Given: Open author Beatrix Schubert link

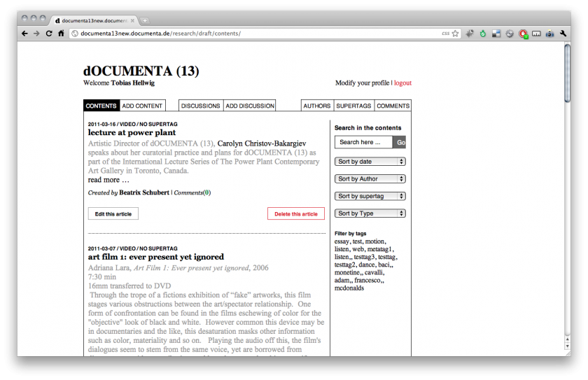Looking at the screenshot, I should click(x=144, y=192).
